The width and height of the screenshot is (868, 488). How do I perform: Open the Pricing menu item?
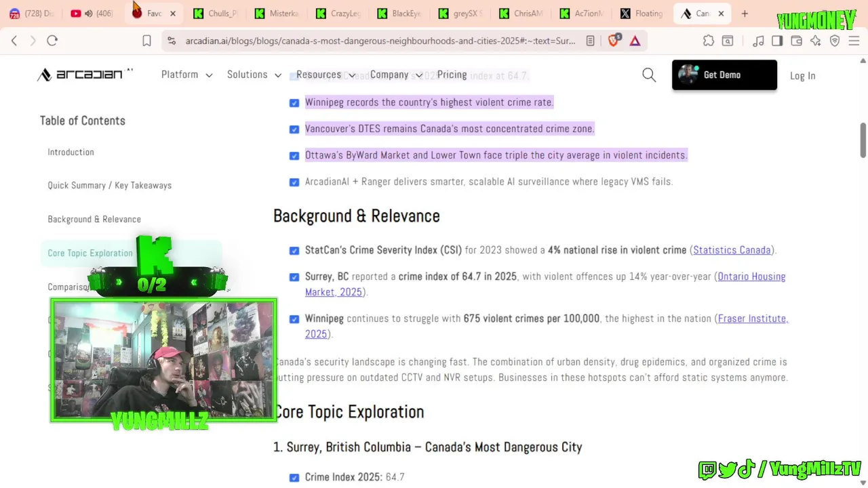pyautogui.click(x=452, y=75)
